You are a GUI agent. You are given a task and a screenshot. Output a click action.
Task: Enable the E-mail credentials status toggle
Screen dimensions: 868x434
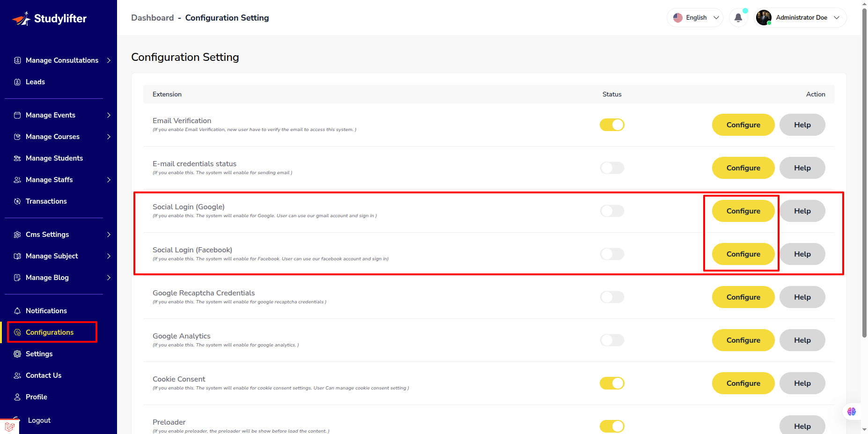pyautogui.click(x=612, y=168)
